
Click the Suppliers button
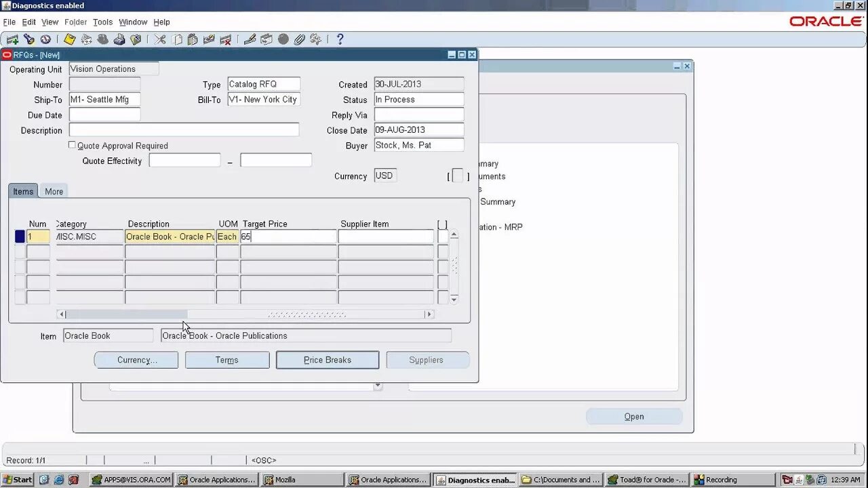click(427, 360)
